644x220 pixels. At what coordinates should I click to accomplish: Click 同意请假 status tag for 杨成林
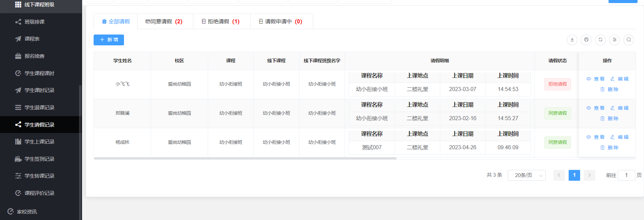coord(558,142)
